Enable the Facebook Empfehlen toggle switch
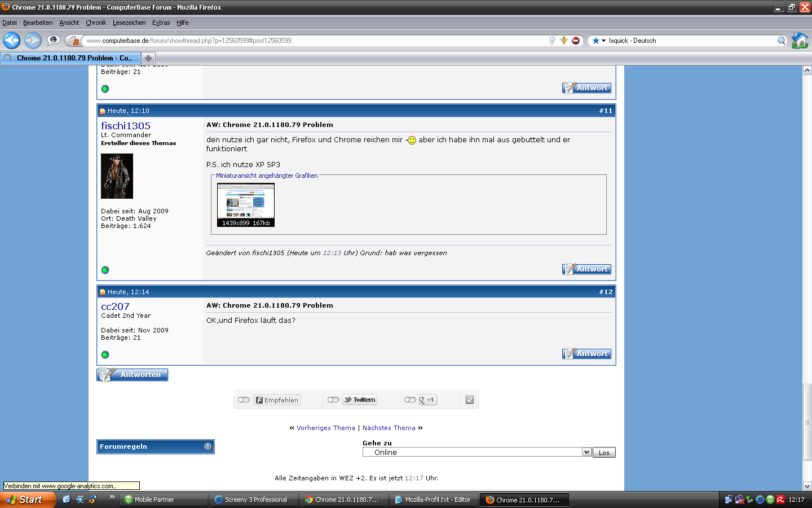The image size is (812, 508). point(244,400)
